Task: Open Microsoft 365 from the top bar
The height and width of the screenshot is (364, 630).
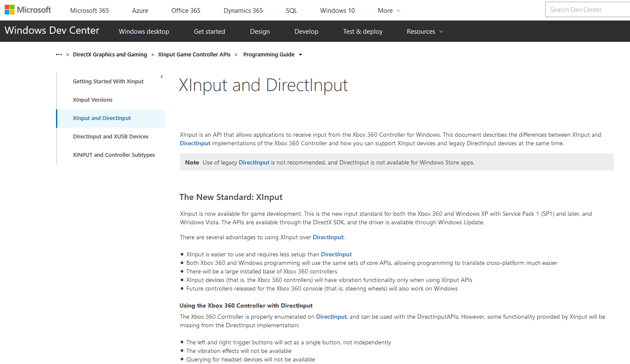Action: tap(89, 11)
